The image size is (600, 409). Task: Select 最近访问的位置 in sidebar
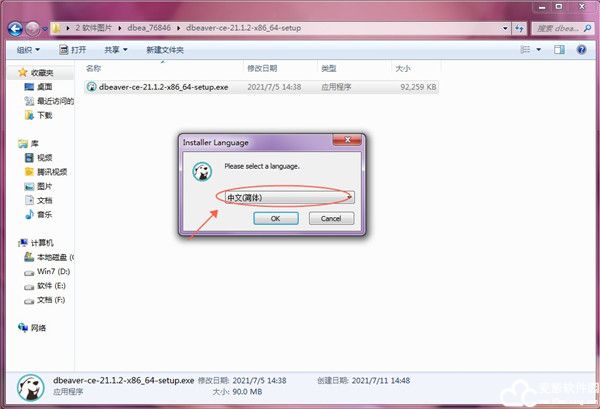point(49,101)
